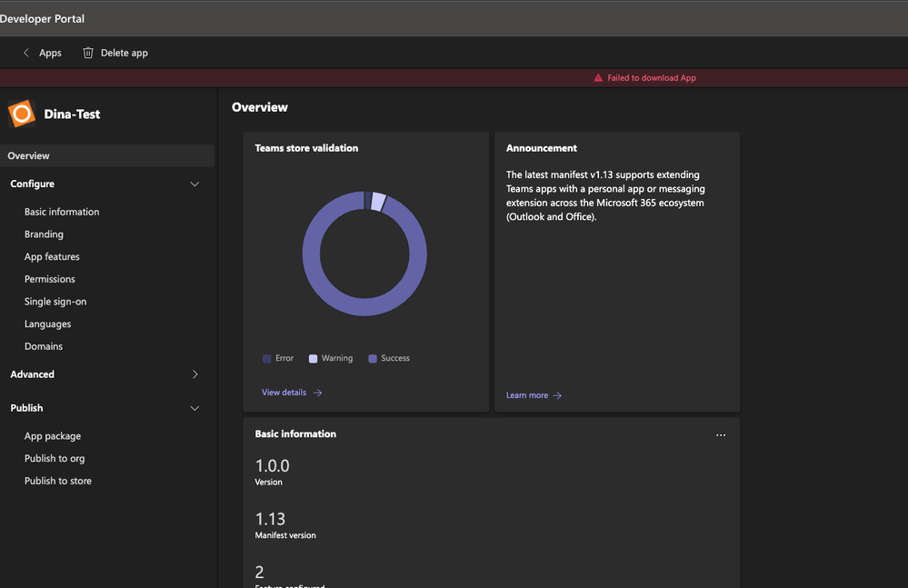Click the Overview page heading
The width and height of the screenshot is (908, 588).
pyautogui.click(x=259, y=107)
